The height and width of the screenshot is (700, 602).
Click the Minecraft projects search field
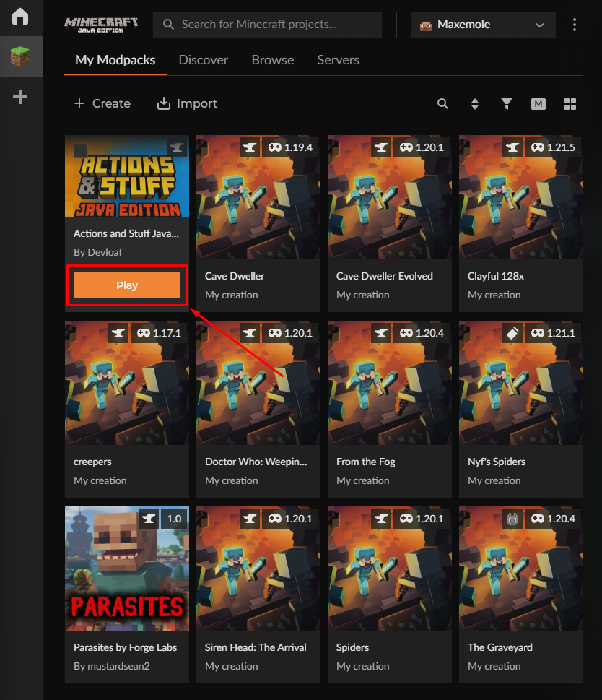tap(267, 24)
